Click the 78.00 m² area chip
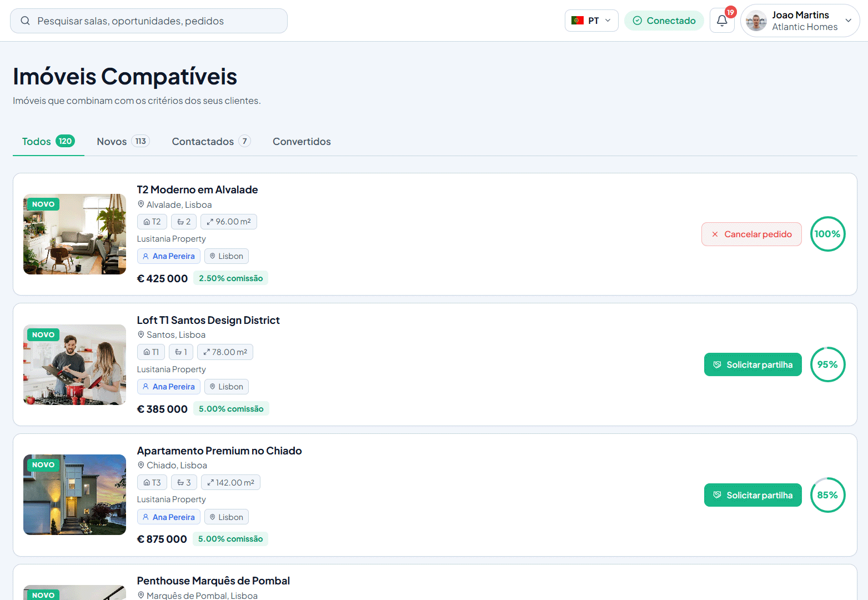 pyautogui.click(x=225, y=352)
